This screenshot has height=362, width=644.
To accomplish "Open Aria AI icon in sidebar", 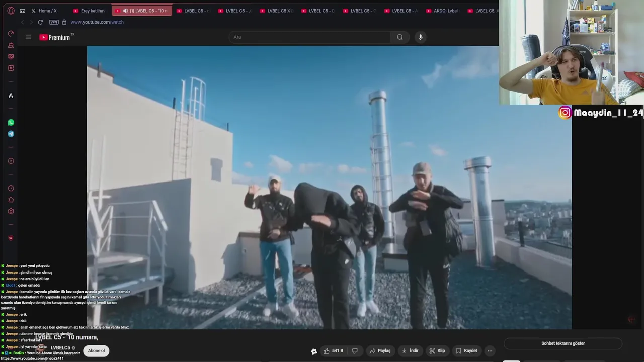I will (11, 95).
